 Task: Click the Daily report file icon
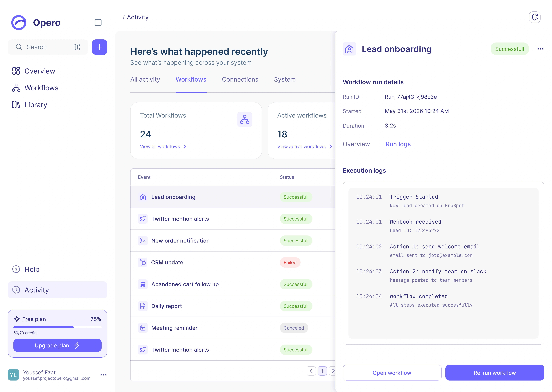tap(143, 306)
